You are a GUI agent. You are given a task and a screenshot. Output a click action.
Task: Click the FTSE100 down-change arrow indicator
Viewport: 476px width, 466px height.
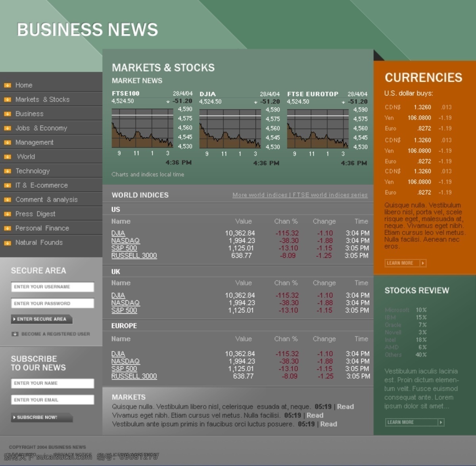(x=168, y=102)
